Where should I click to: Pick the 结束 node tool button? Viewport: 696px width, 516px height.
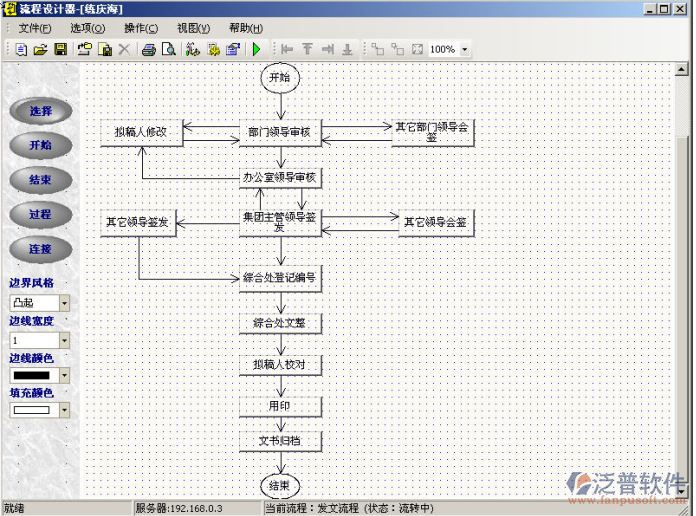pyautogui.click(x=41, y=180)
